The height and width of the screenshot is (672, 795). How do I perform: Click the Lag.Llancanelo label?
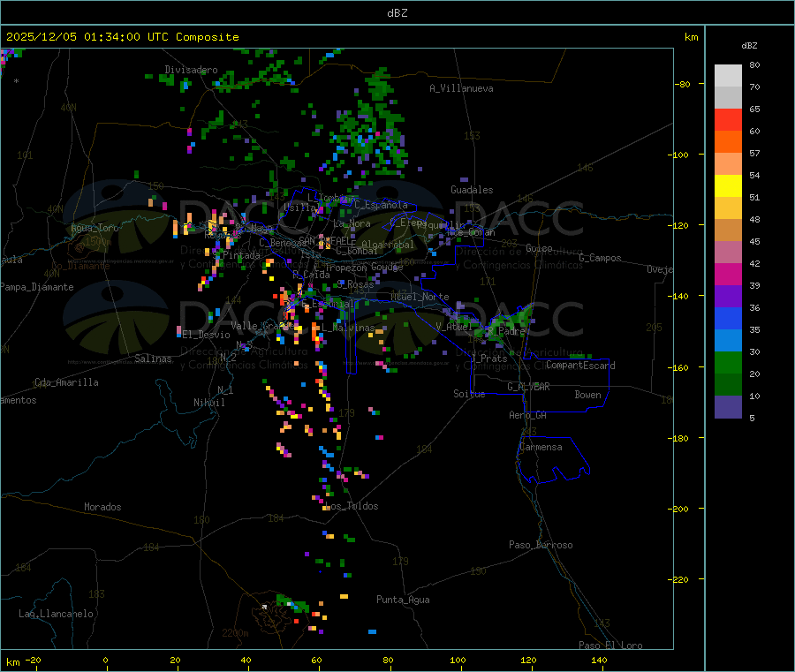click(x=56, y=614)
